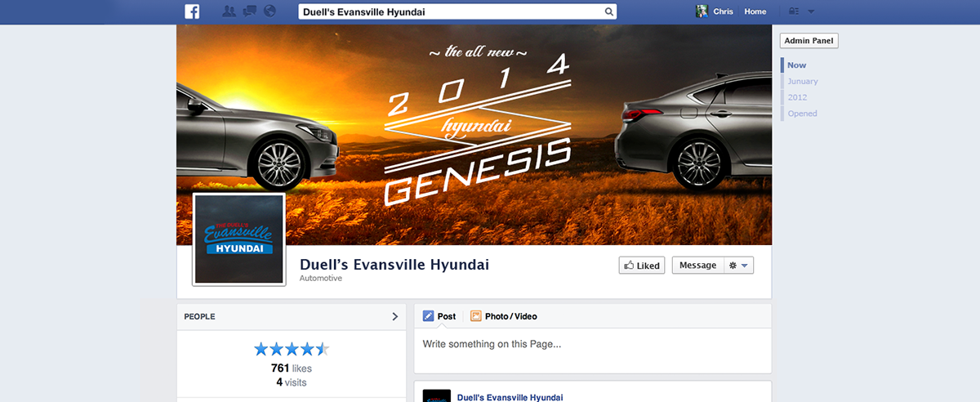
Task: Open the privacy shortcuts icon
Action: coord(795,11)
